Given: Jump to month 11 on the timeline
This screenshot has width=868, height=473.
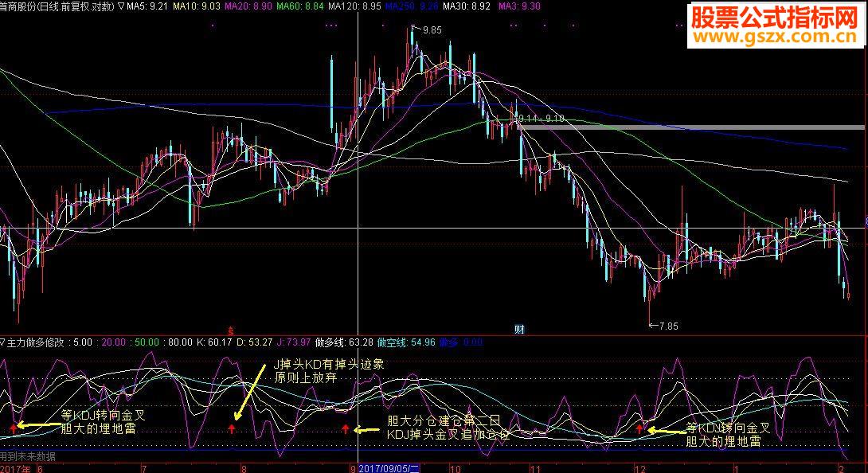Looking at the screenshot, I should [535, 468].
